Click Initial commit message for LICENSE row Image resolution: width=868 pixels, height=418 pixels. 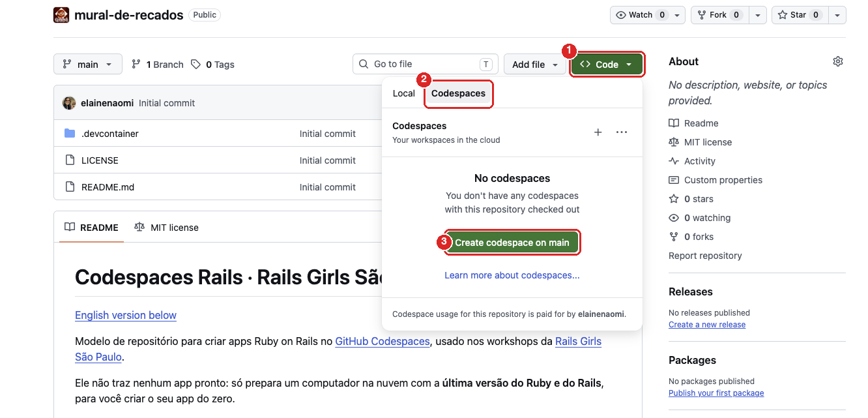tap(328, 160)
